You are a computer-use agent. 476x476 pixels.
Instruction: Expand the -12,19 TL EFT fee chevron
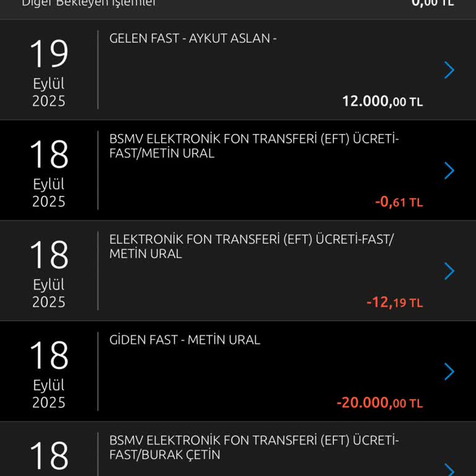click(449, 271)
